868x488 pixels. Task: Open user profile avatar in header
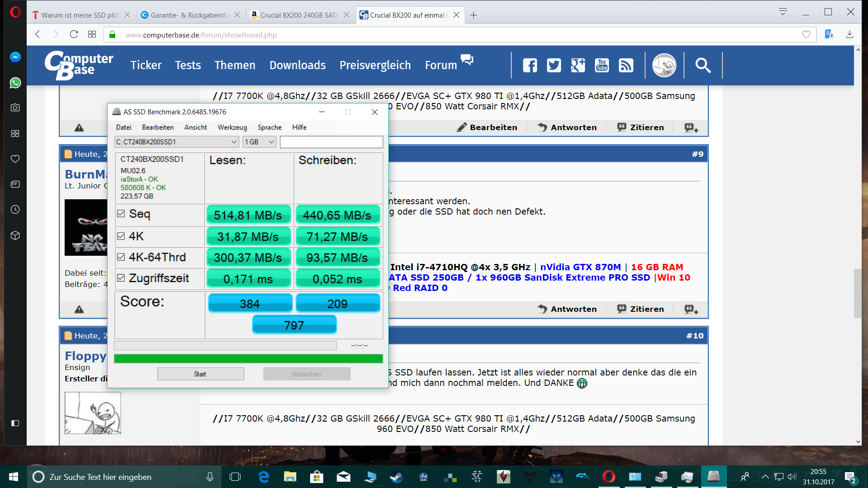664,66
